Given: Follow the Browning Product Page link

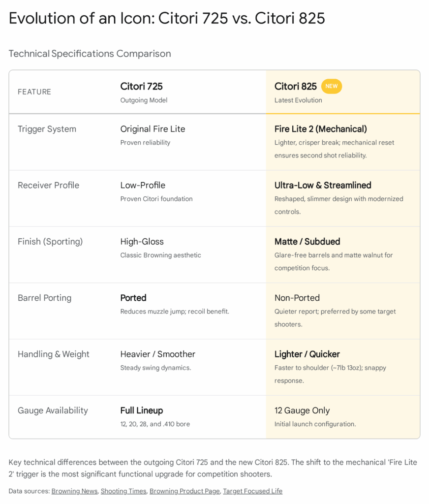Looking at the screenshot, I should click(184, 491).
